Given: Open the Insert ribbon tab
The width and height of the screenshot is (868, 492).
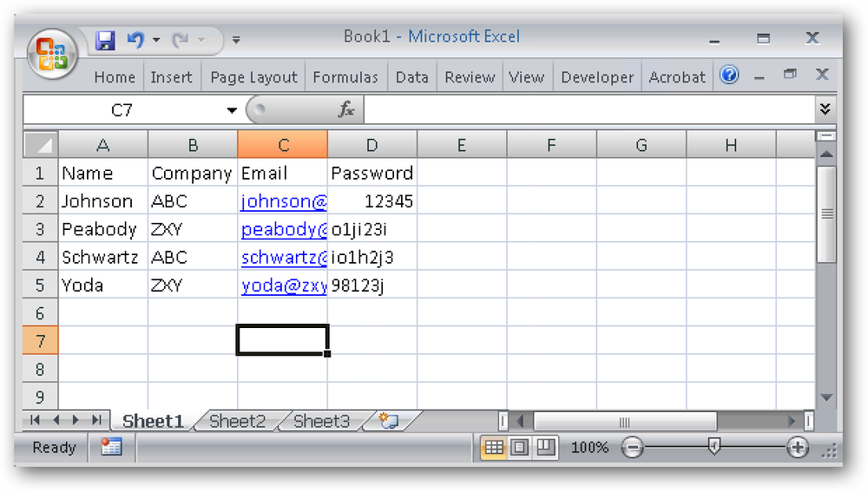Looking at the screenshot, I should pyautogui.click(x=171, y=77).
